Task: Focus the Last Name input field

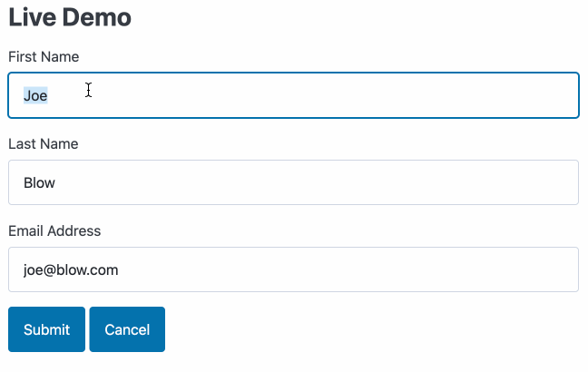Action: (x=294, y=182)
